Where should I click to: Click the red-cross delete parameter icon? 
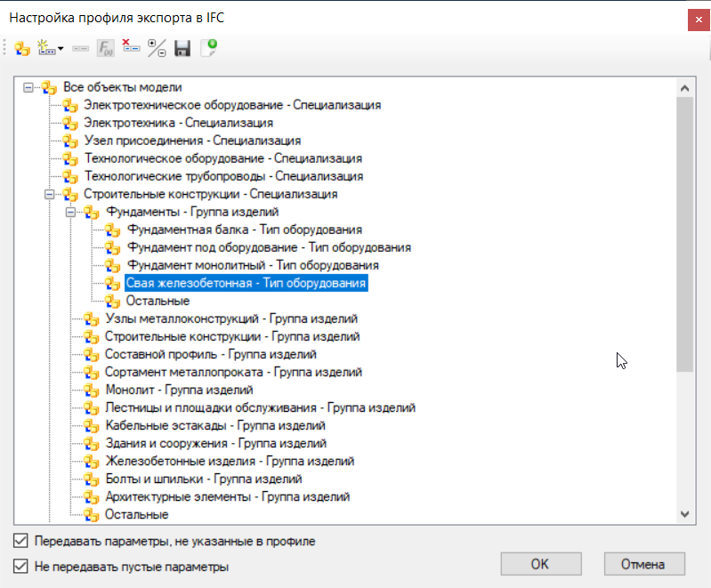(131, 49)
